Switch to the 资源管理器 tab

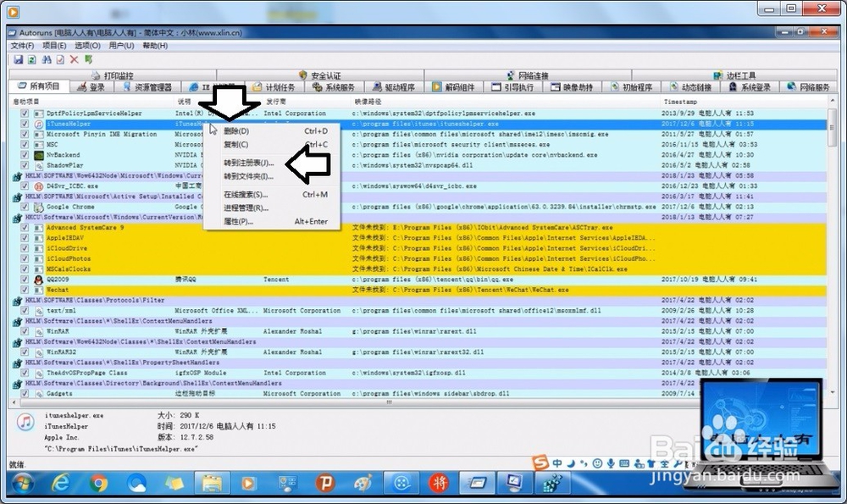click(x=147, y=87)
